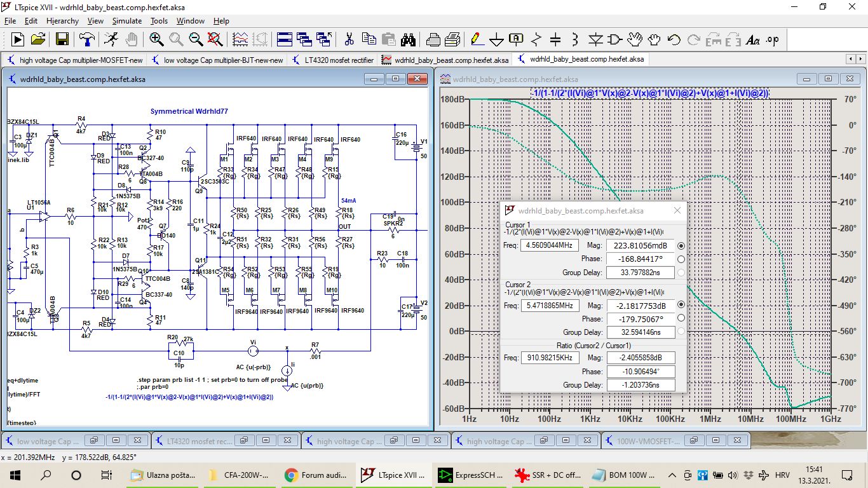Select Cursor 1 Mag radio button
The image size is (868, 488).
coord(681,246)
